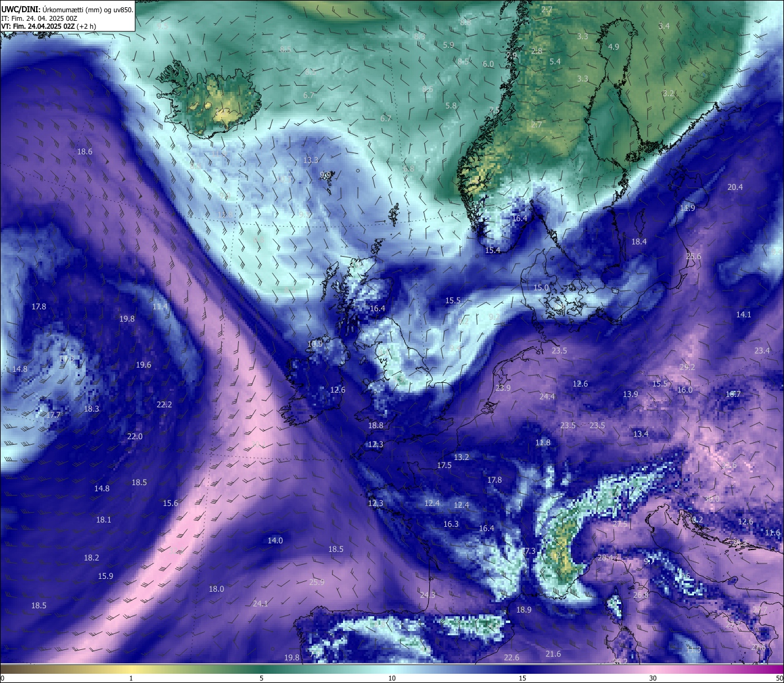Image resolution: width=784 pixels, height=683 pixels.
Task: Click the 22.0 value label
Action: (135, 436)
